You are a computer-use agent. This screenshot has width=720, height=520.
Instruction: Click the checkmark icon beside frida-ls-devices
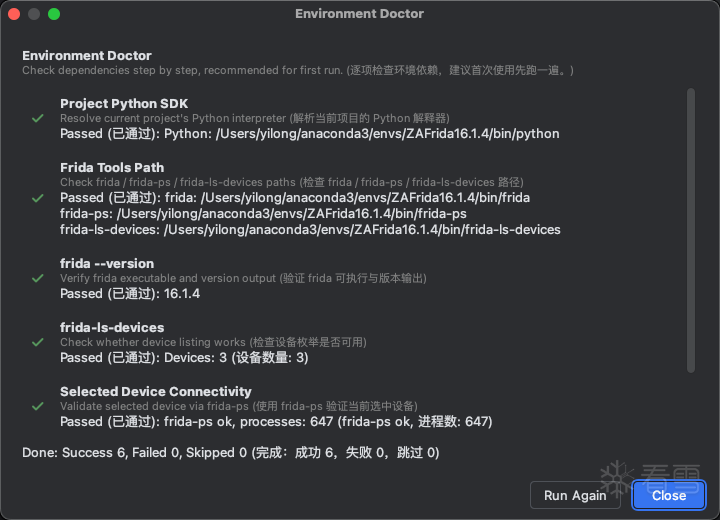coord(37,342)
